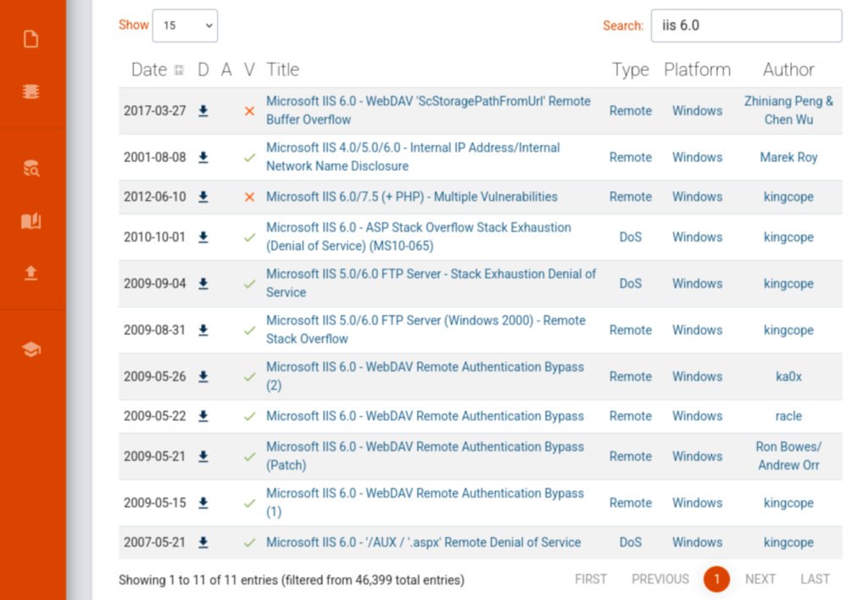The width and height of the screenshot is (868, 600).
Task: Go to the FIRST page
Action: [591, 579]
